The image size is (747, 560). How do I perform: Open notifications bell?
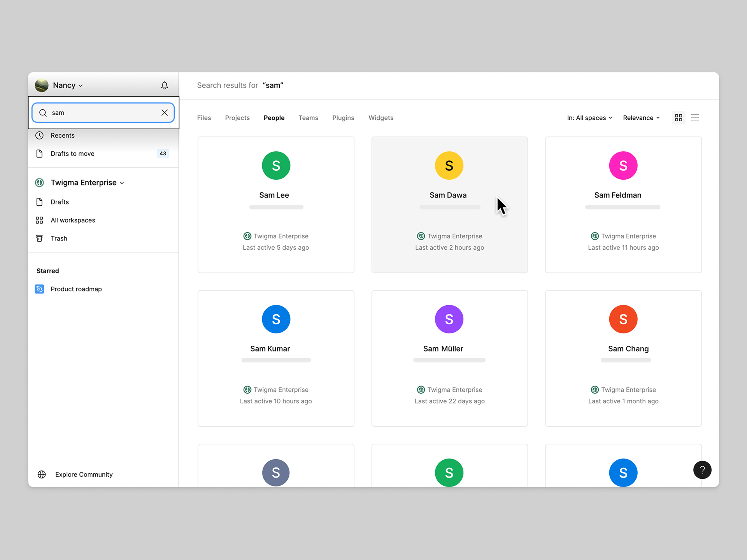tap(165, 85)
